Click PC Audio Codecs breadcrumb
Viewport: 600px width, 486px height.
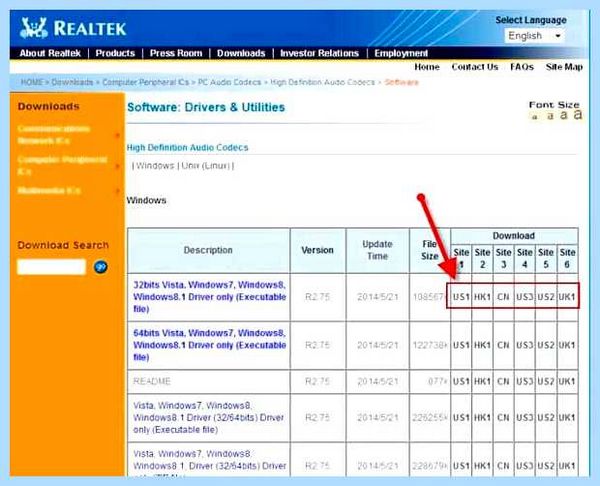[229, 82]
